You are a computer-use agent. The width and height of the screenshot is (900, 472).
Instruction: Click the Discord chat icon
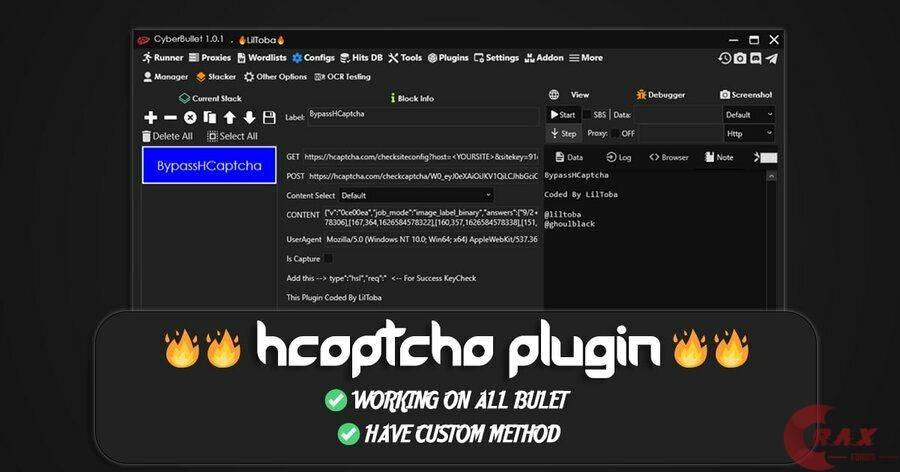tap(756, 58)
